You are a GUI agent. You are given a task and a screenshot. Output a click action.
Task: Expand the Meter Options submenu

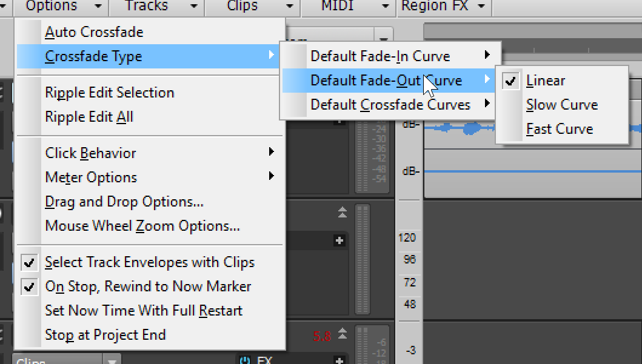(x=91, y=177)
